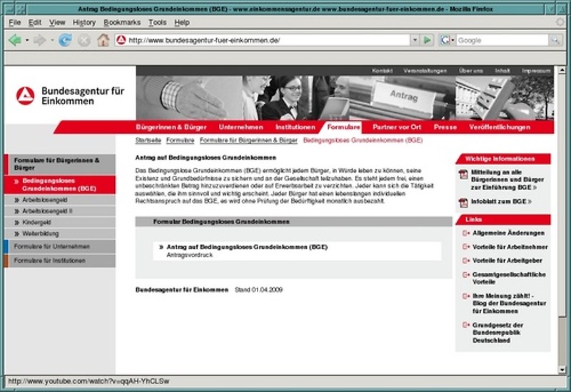Click link icon beside Vorteile für Arbeitgeber
The width and height of the screenshot is (571, 392).
coord(466,261)
